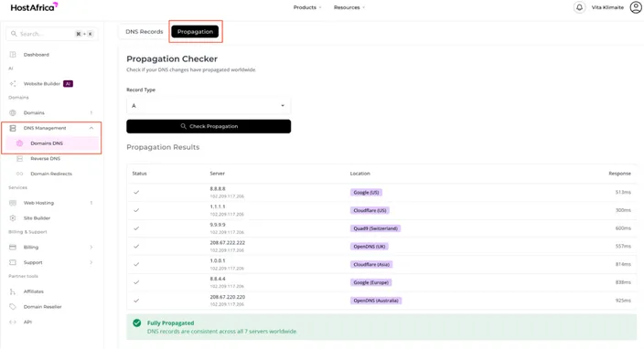Screen dimensions: 644x349
Task: Click the sidebar search field
Action: pos(52,34)
